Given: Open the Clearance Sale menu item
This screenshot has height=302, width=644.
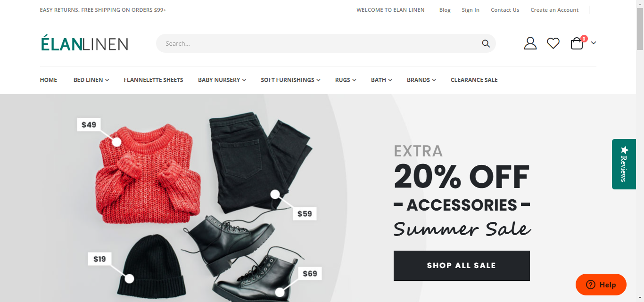Looking at the screenshot, I should click(x=474, y=80).
